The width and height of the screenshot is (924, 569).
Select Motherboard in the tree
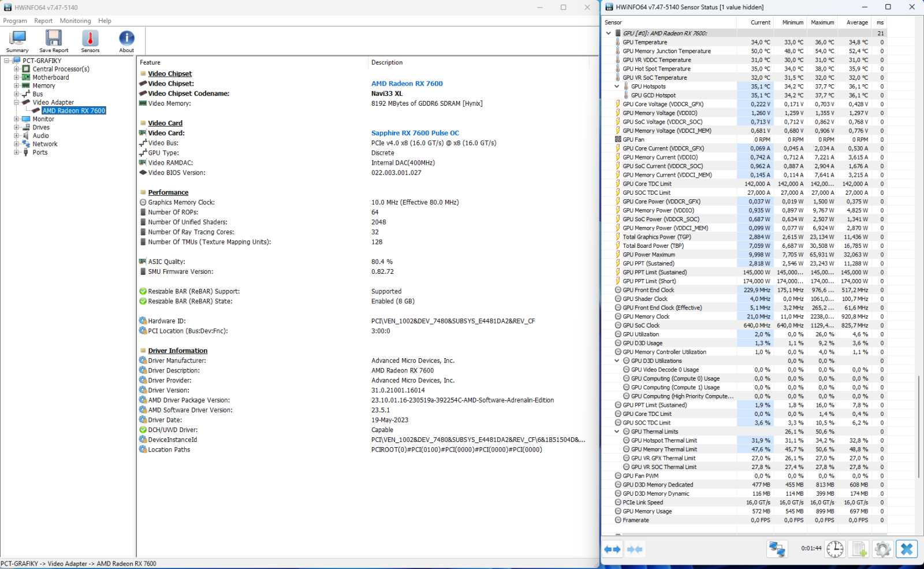click(51, 77)
